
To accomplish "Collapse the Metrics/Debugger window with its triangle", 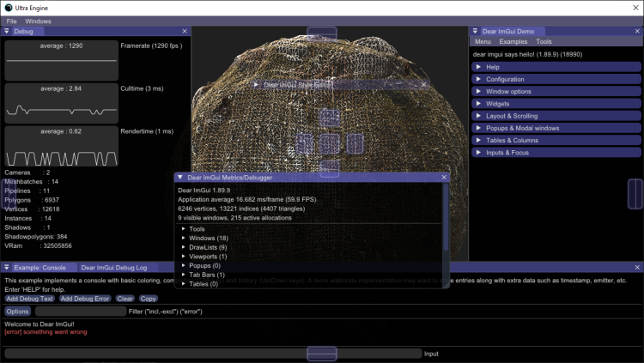I will click(x=180, y=177).
